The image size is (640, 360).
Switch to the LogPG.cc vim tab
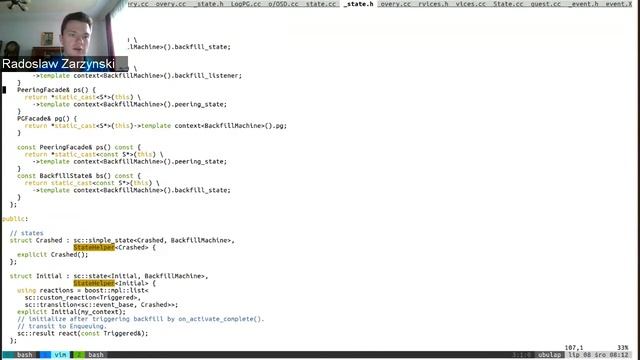245,4
